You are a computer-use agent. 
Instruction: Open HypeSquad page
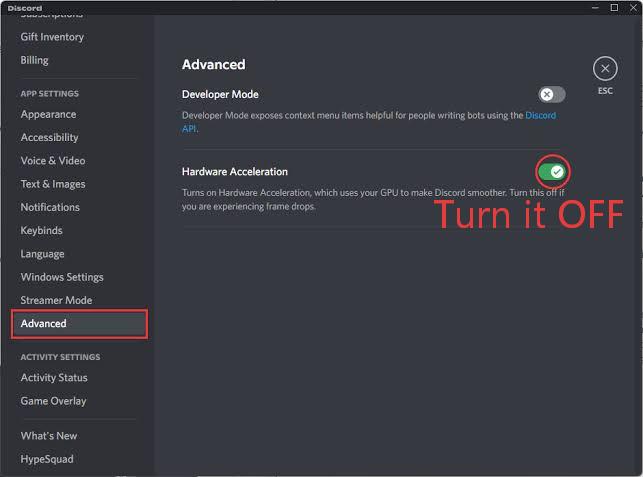pos(47,459)
